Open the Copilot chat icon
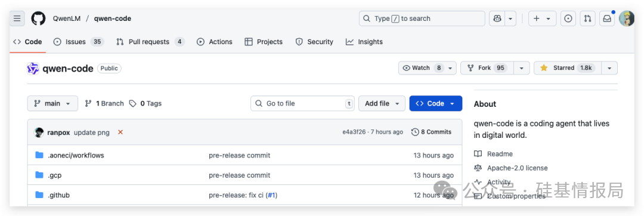 497,18
